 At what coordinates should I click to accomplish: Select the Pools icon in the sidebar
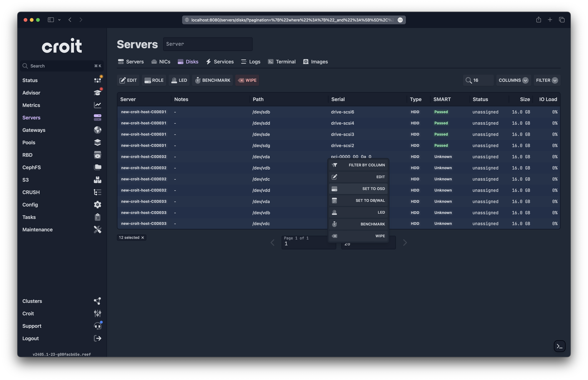coord(98,142)
